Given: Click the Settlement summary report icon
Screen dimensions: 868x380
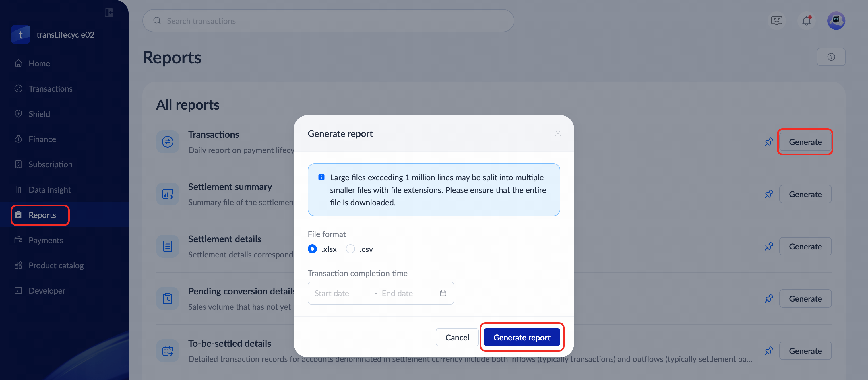Looking at the screenshot, I should point(167,194).
